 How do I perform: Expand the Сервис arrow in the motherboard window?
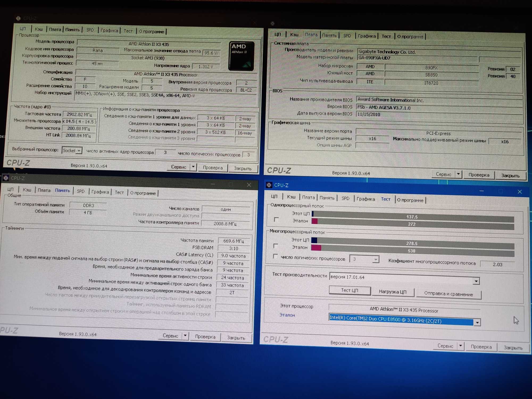pyautogui.click(x=458, y=174)
